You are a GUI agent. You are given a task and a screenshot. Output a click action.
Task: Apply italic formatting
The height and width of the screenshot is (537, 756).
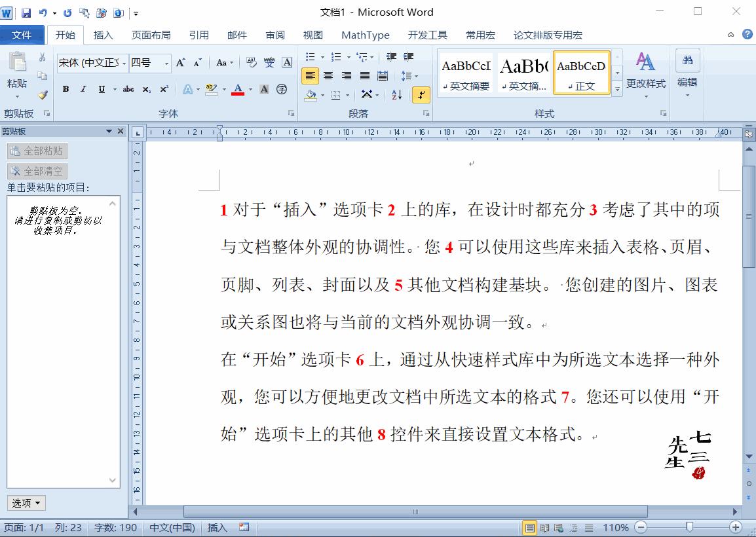[x=83, y=89]
